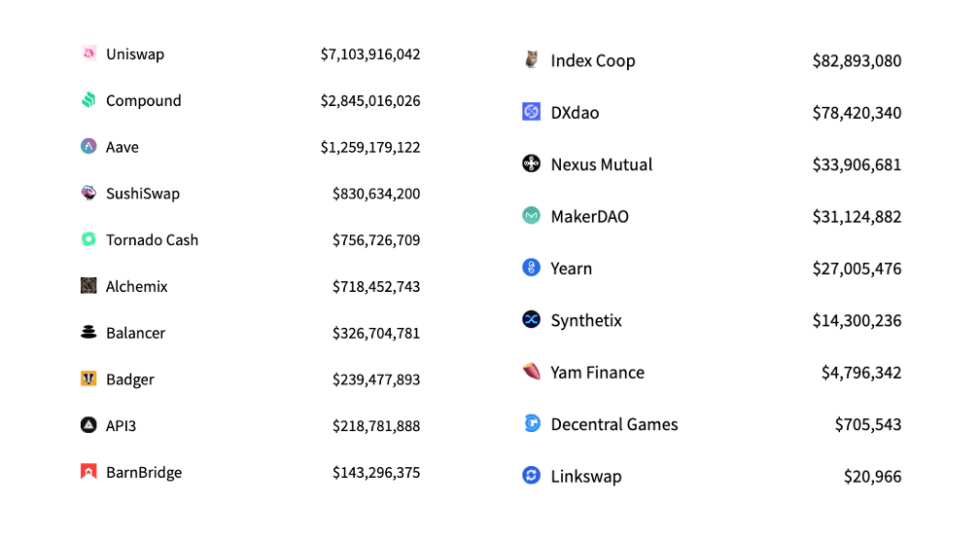
Task: Click the Yam Finance sweet potato icon
Action: click(531, 371)
